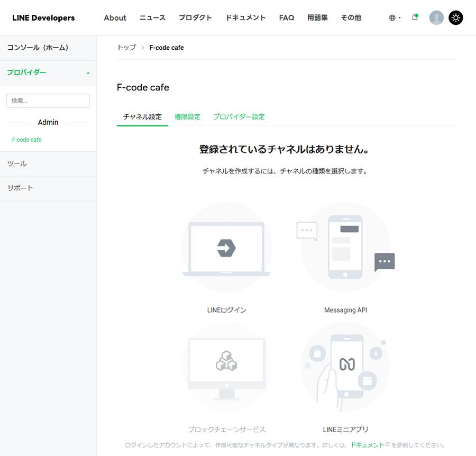Open the notifications bell
The width and height of the screenshot is (476, 456).
[415, 17]
